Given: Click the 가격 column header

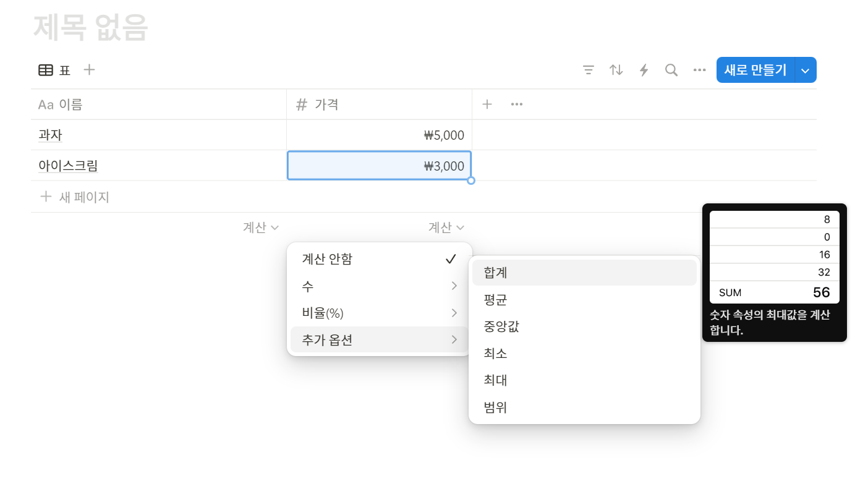Looking at the screenshot, I should (379, 104).
